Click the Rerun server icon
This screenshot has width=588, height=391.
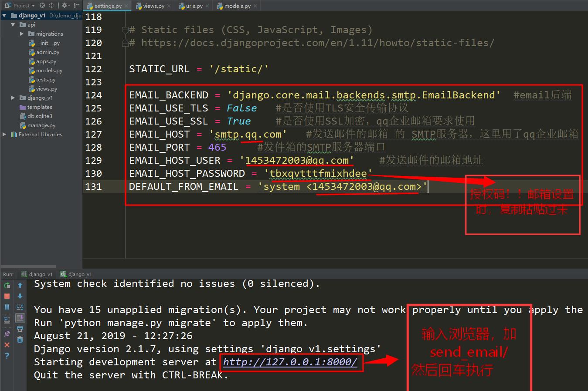tap(7, 285)
